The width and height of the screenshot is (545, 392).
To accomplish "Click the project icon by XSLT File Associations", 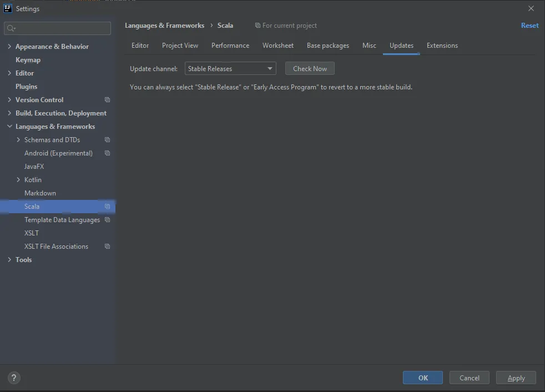I will tap(108, 247).
